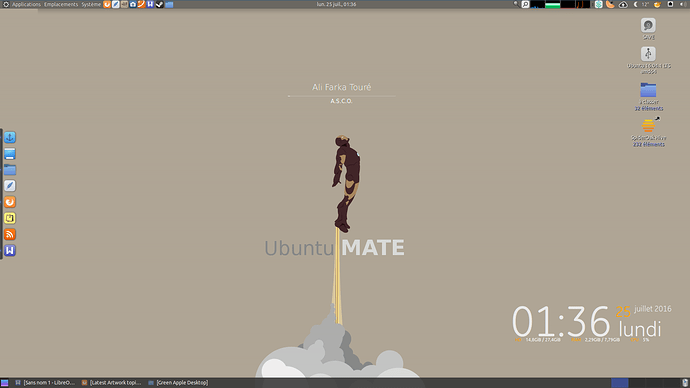Click the MATE logo icon in top panel
The width and height of the screenshot is (690, 388).
(6, 4)
